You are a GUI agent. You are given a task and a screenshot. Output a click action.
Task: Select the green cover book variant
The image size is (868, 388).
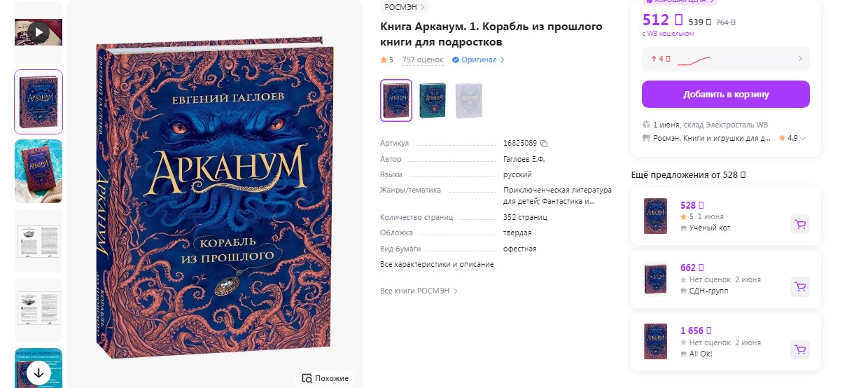coord(433,100)
